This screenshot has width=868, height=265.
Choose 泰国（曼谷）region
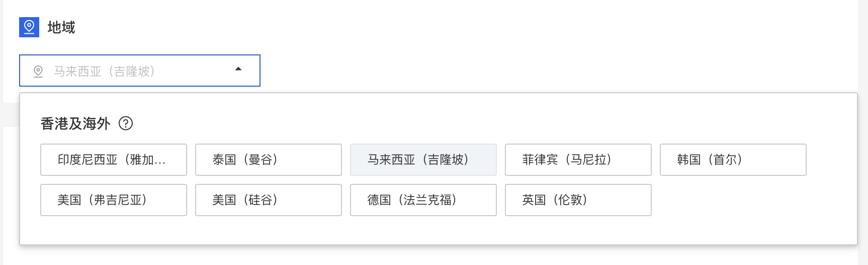(x=269, y=160)
